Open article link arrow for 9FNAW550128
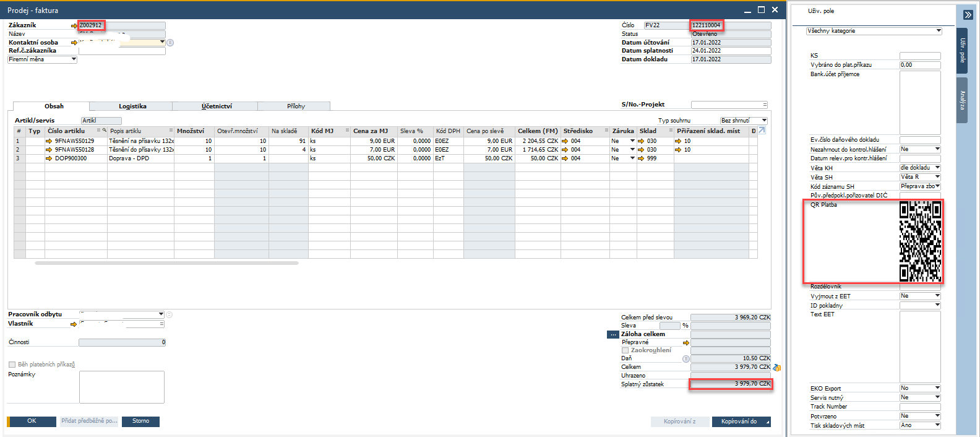 49,150
